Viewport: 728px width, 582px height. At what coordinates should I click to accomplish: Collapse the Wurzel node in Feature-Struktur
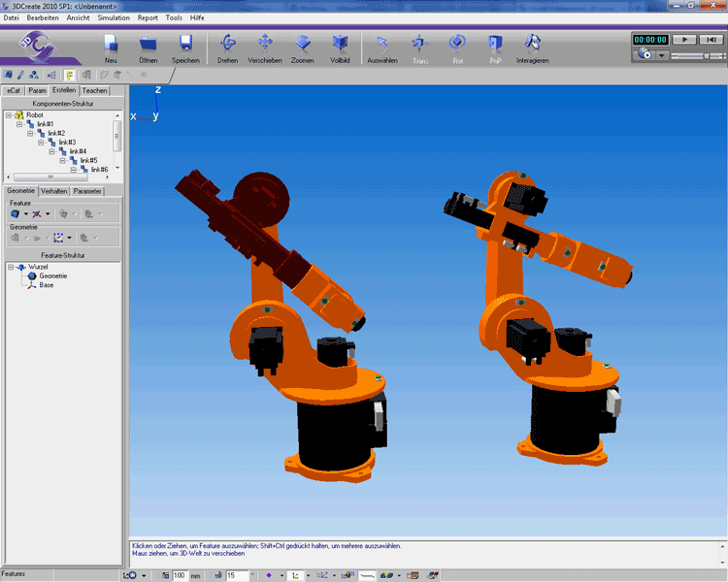coord(10,266)
